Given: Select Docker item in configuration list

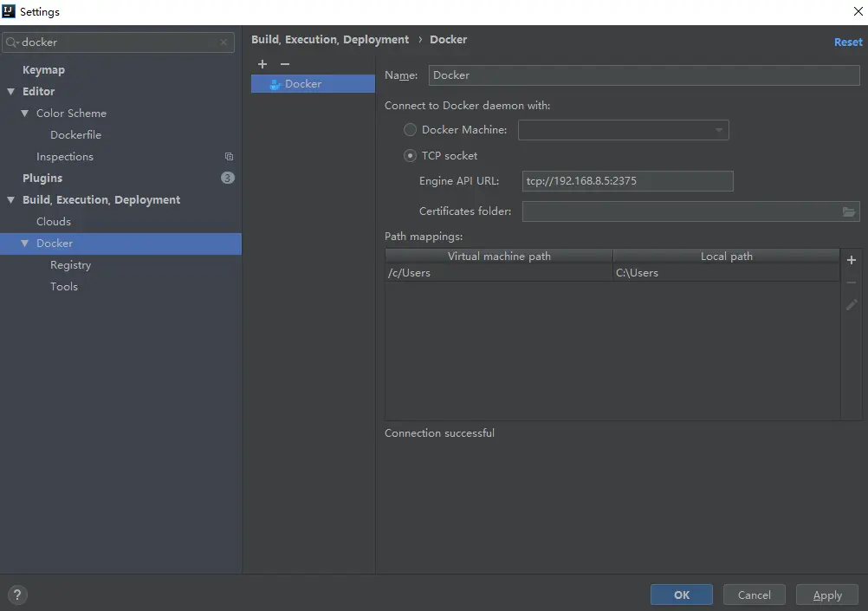Looking at the screenshot, I should pyautogui.click(x=313, y=84).
